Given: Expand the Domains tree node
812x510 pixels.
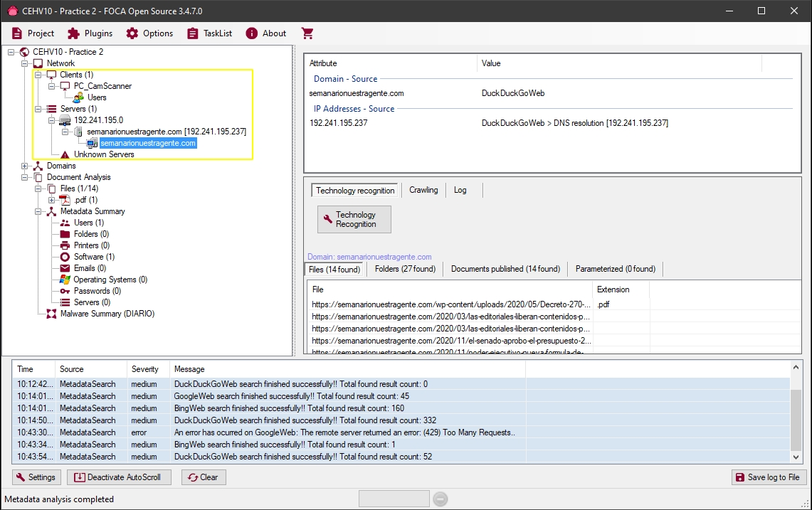Looking at the screenshot, I should tap(26, 166).
